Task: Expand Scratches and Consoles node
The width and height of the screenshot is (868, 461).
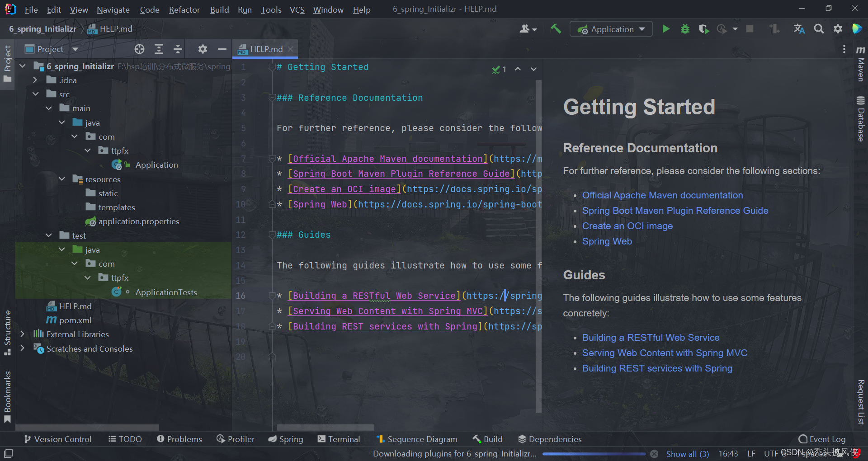Action: tap(22, 348)
